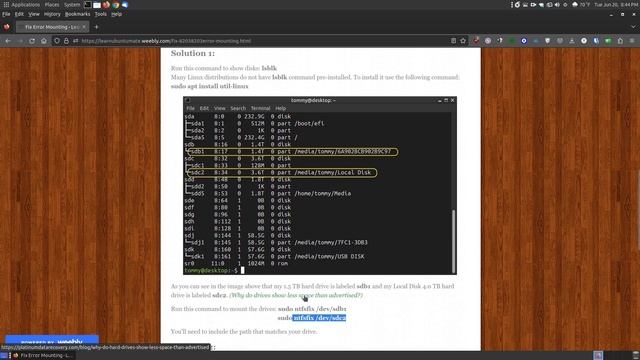
Task: Open the clock showing Tue Jun 20
Action: (616, 5)
